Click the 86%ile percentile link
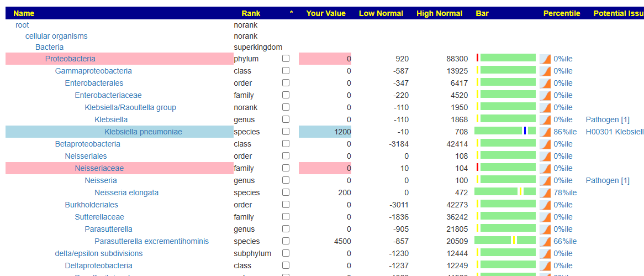Image resolution: width=644 pixels, height=276 pixels. (x=565, y=132)
